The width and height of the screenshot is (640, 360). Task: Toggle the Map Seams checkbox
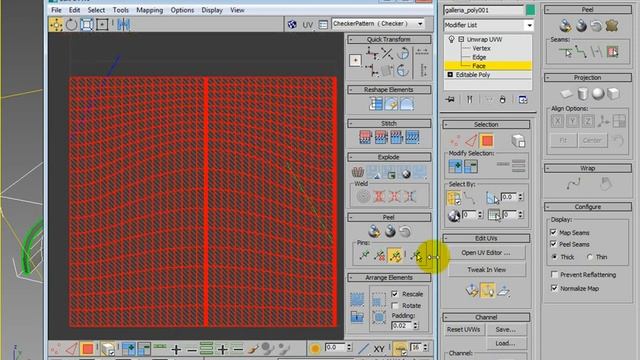click(553, 232)
